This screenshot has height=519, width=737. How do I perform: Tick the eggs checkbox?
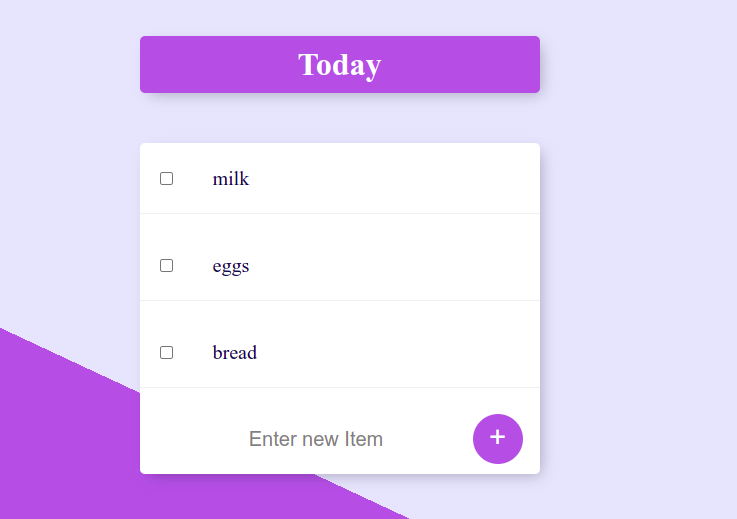tap(166, 266)
